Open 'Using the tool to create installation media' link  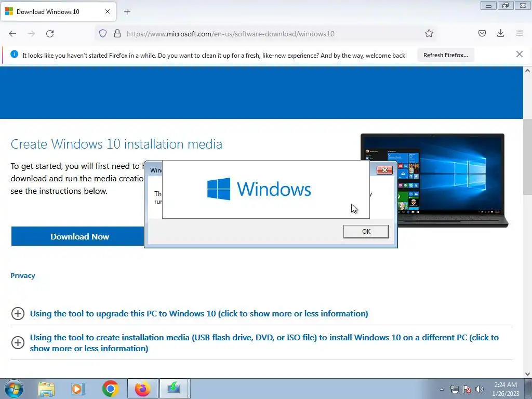point(264,343)
